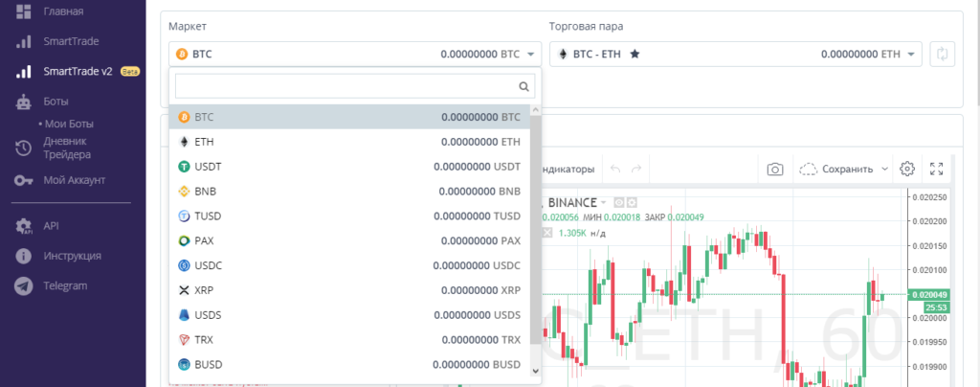Open chart settings gear icon

[x=907, y=169]
